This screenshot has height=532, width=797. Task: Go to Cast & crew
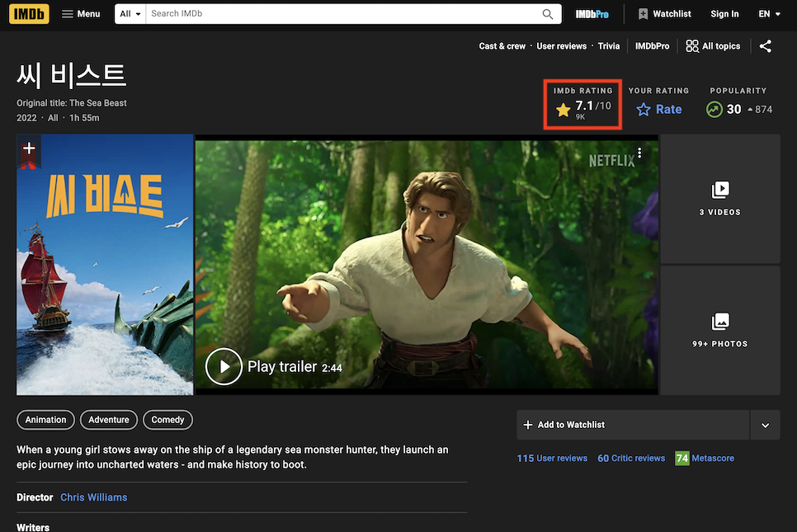point(502,46)
